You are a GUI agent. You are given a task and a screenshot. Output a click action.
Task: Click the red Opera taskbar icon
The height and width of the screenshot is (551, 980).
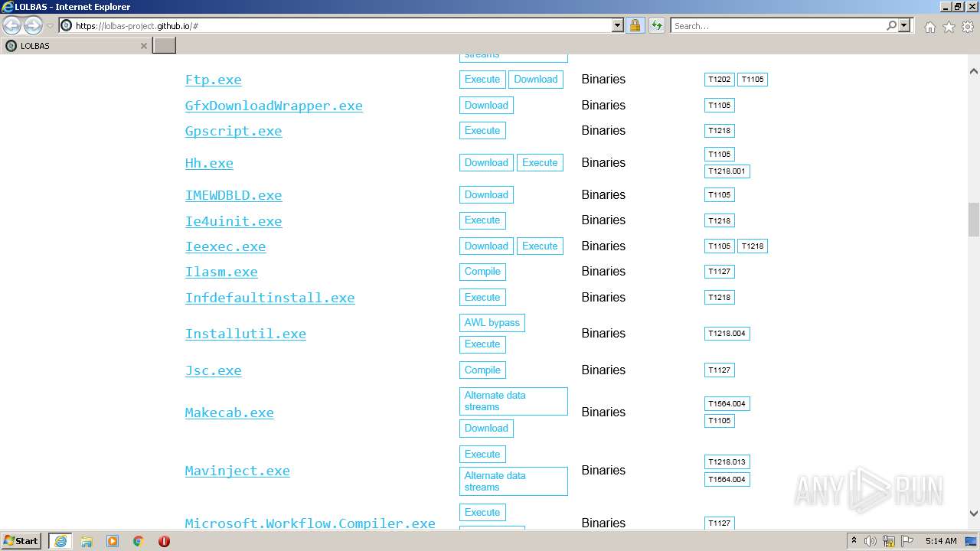164,541
